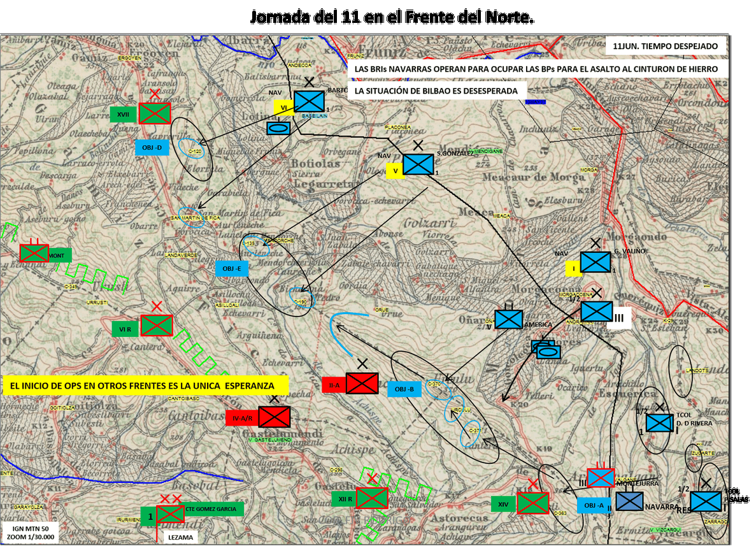756x546 pixels.
Task: Click the green XIV label
Action: [503, 504]
